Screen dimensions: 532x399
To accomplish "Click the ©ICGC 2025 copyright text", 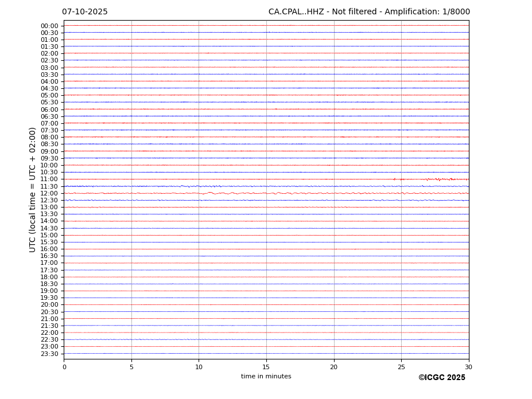I will [x=441, y=378].
